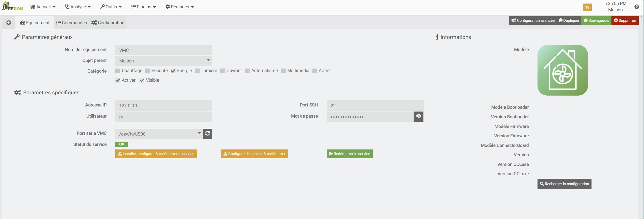Screen dimensions: 644x219
Task: Save equipment with Sauvegarder button
Action: (596, 20)
